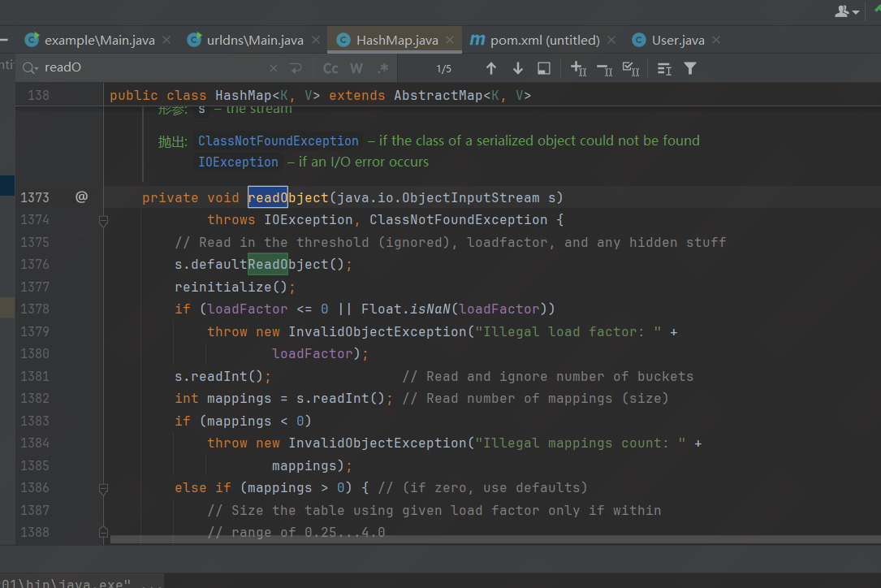The height and width of the screenshot is (588, 881).
Task: Click the @ gutter annotation icon
Action: tap(81, 197)
